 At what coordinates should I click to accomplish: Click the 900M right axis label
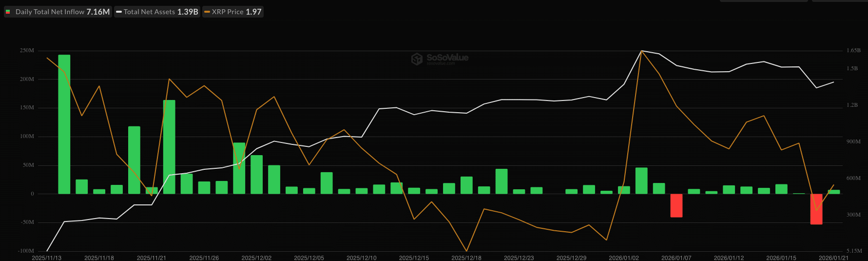click(853, 141)
